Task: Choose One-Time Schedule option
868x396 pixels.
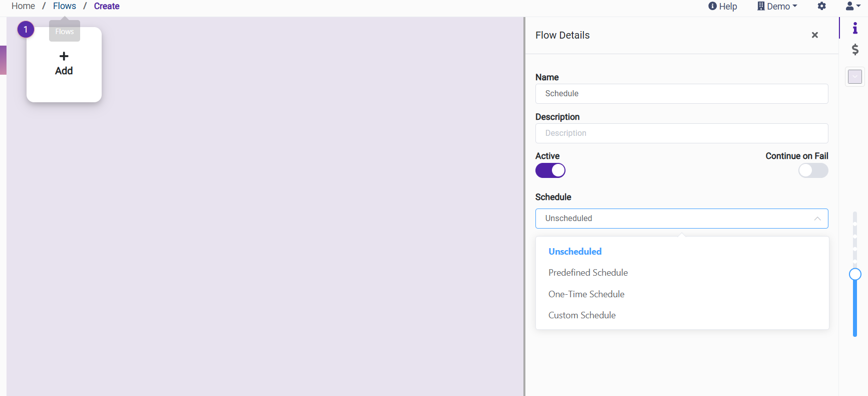Action: (586, 294)
